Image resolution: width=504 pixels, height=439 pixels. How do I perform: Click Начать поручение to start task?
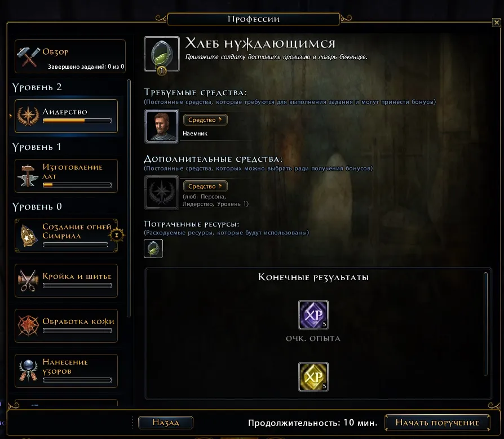click(437, 423)
